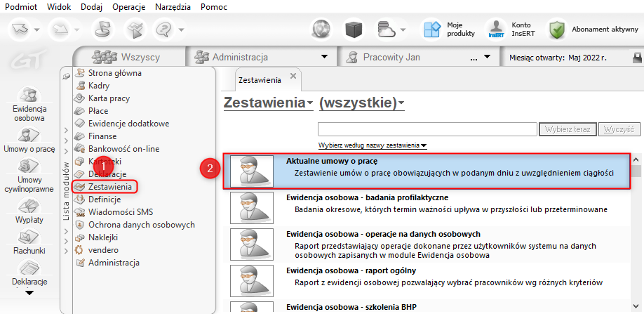Open Umowy o pracę shortcut icon
This screenshot has width=644, height=314.
pyautogui.click(x=29, y=134)
